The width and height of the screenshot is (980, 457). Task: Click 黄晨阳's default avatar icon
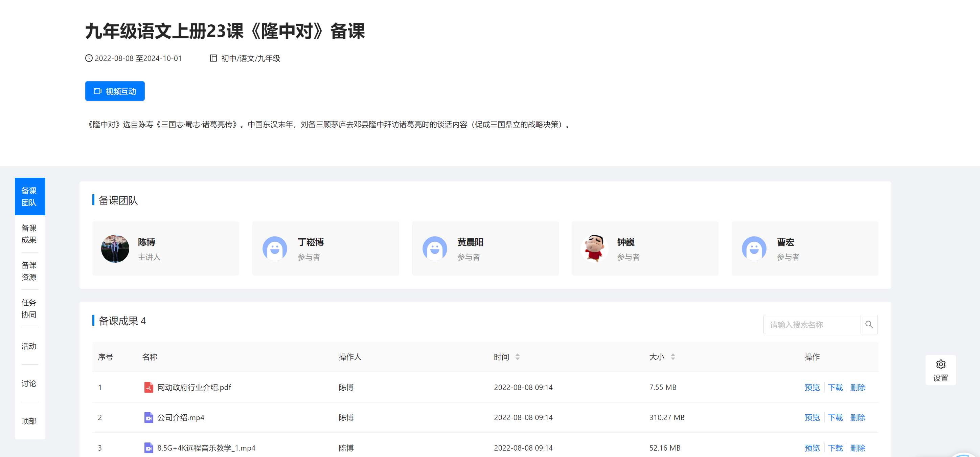tap(434, 249)
